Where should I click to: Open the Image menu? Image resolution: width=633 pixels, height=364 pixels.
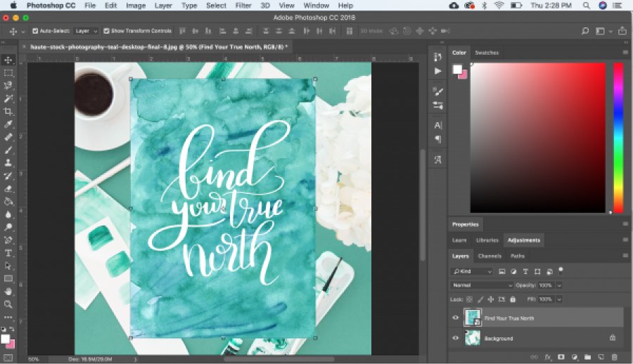tap(136, 6)
